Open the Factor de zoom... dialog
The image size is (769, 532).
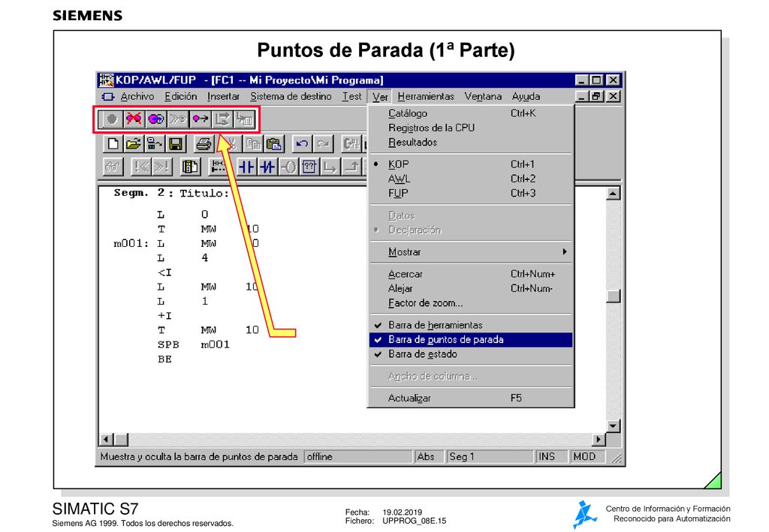pos(471,302)
